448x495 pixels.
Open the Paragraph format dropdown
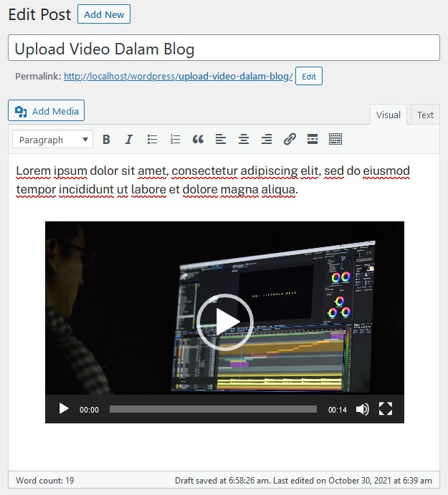[53, 139]
